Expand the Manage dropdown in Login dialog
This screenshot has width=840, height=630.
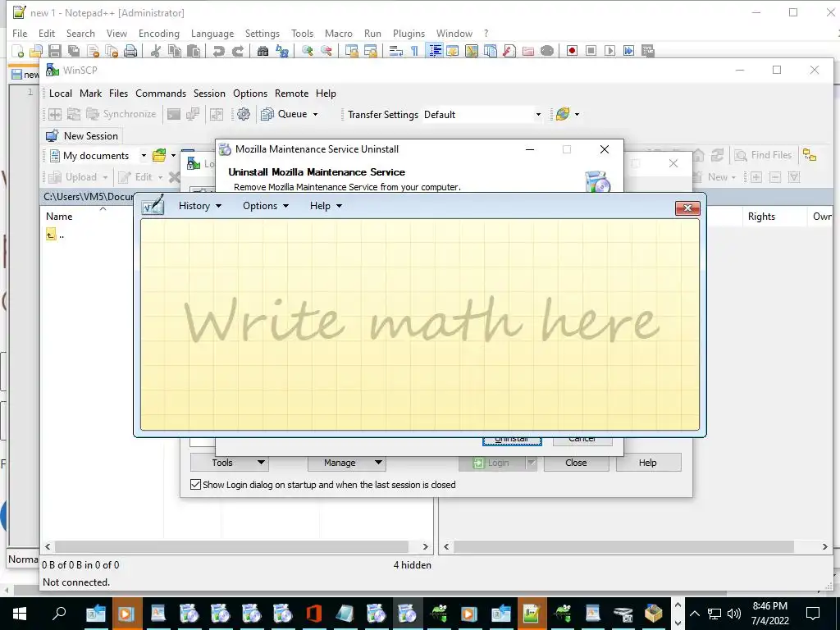coord(347,463)
